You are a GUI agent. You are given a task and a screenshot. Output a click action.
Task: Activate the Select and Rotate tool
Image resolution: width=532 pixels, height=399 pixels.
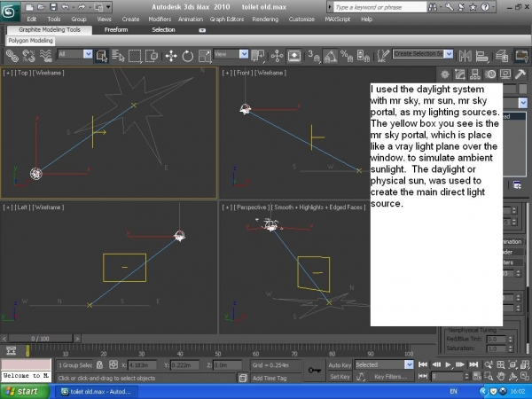[x=188, y=56]
